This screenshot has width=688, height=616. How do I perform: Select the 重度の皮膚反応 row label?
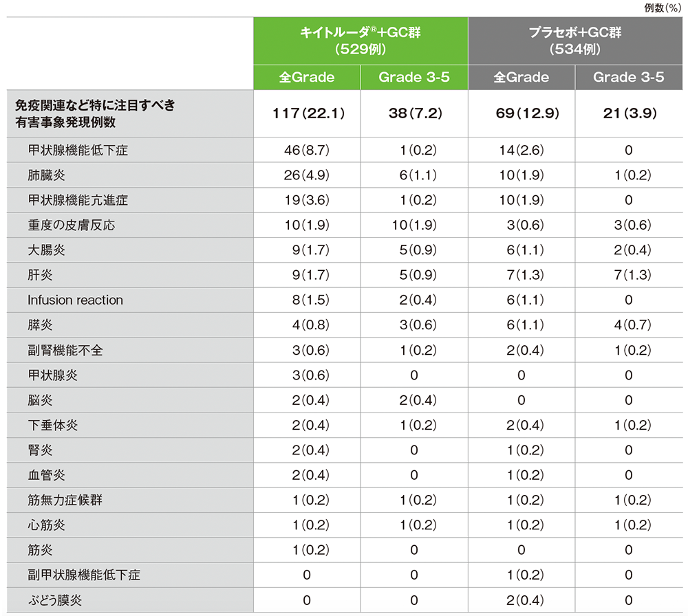click(x=72, y=225)
